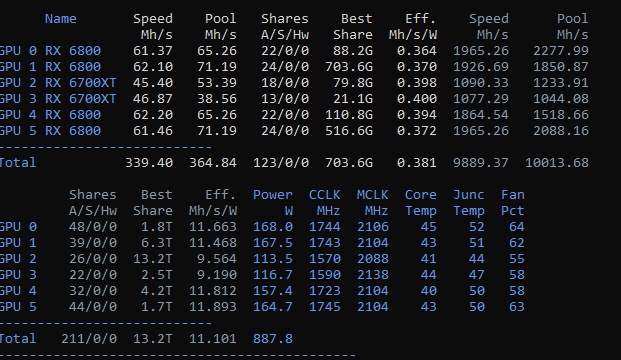Viewport: 621px width, 360px height.
Task: Click the 13.2T best share for GPU 2
Action: (x=153, y=259)
